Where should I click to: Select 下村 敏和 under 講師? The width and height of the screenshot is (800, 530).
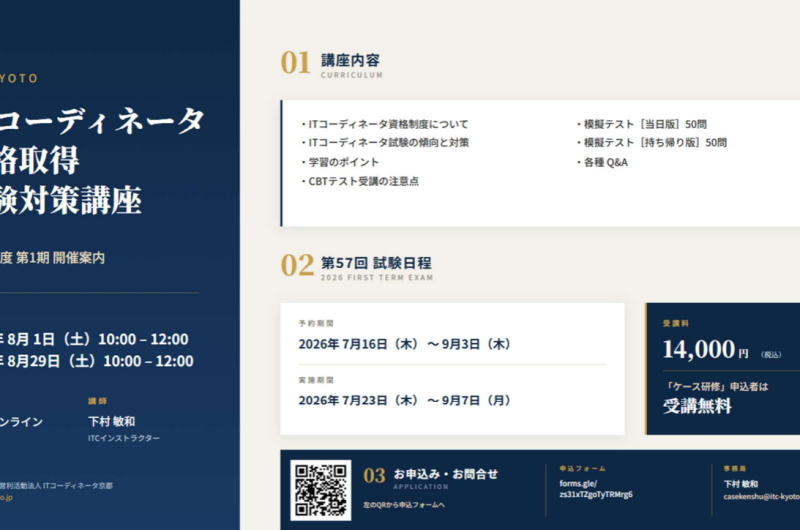[111, 421]
